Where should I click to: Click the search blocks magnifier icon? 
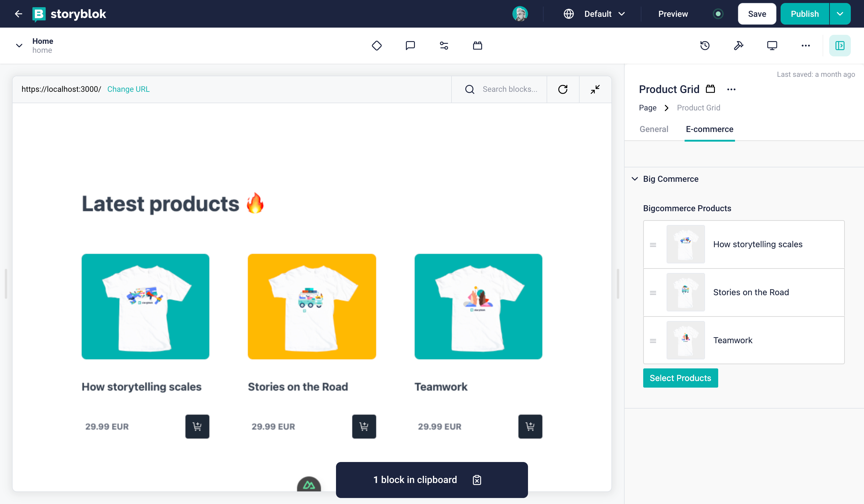469,89
